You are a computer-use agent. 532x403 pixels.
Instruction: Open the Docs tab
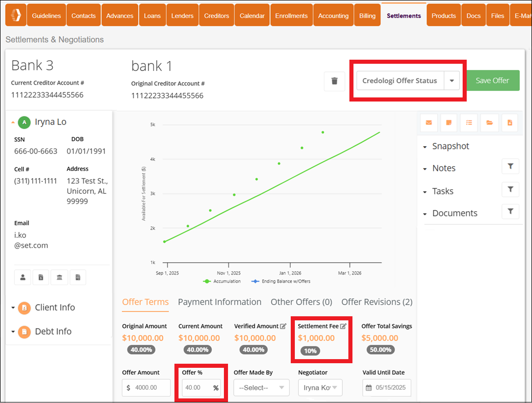click(x=474, y=15)
